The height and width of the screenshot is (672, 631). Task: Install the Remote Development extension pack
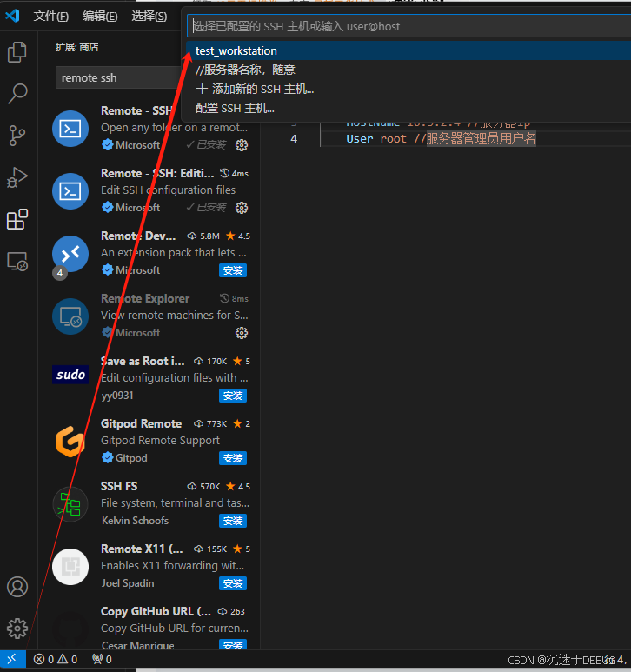coord(233,270)
